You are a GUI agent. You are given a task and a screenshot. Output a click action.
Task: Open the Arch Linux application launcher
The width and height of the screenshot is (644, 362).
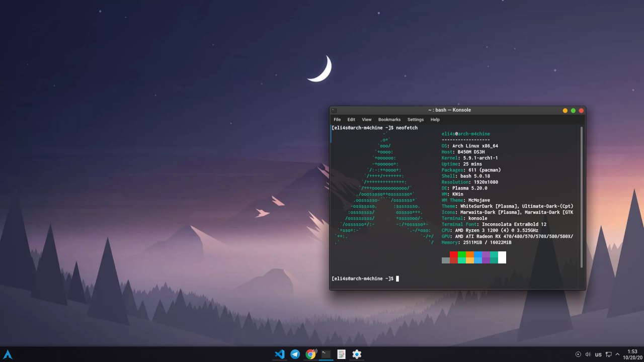click(x=8, y=354)
